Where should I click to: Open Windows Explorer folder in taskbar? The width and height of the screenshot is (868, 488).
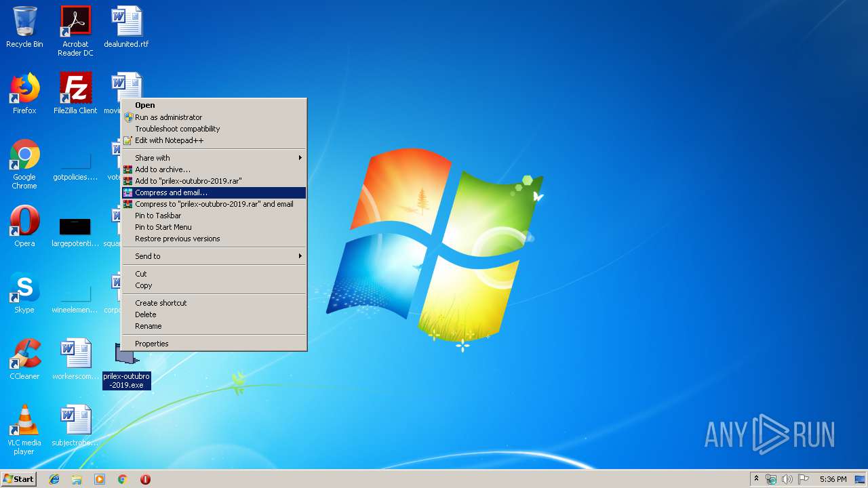77,479
